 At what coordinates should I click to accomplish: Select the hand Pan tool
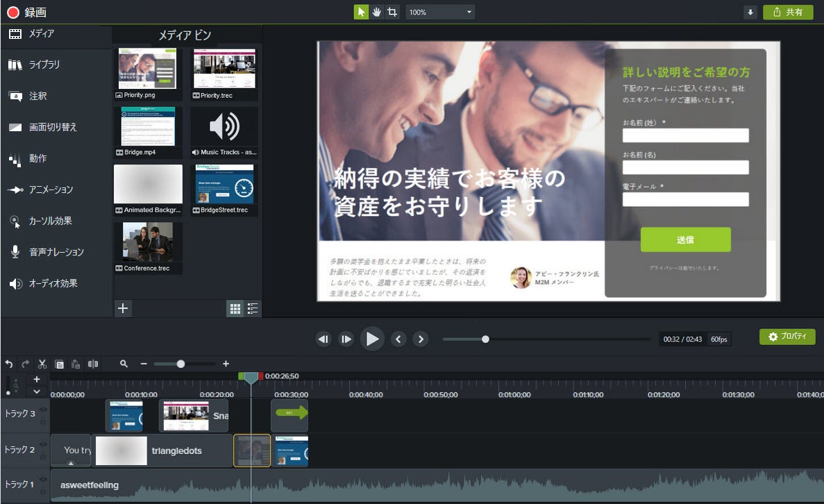(377, 12)
